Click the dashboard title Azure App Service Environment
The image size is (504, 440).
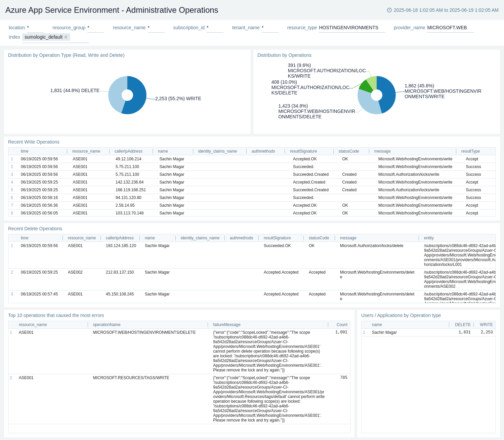[x=112, y=10]
